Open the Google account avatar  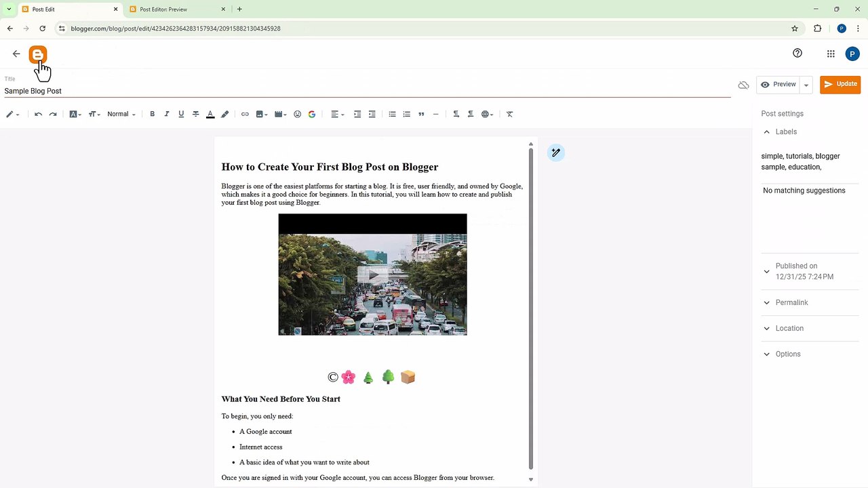[852, 54]
